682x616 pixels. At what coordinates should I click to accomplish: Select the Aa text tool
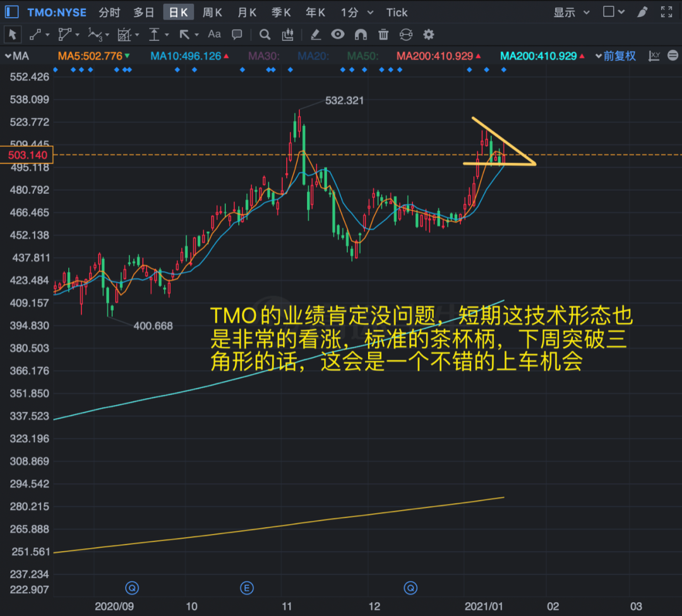click(x=214, y=34)
